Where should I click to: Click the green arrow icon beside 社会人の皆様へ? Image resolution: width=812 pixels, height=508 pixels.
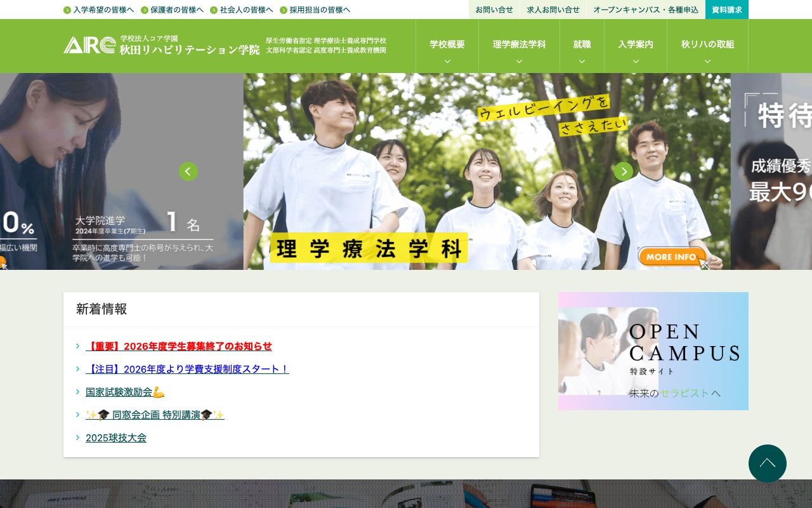(x=214, y=10)
